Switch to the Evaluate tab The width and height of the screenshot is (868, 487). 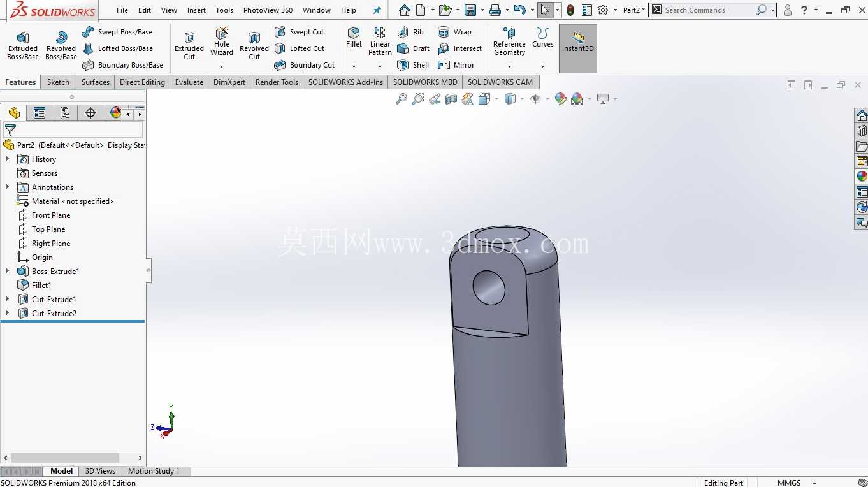189,82
